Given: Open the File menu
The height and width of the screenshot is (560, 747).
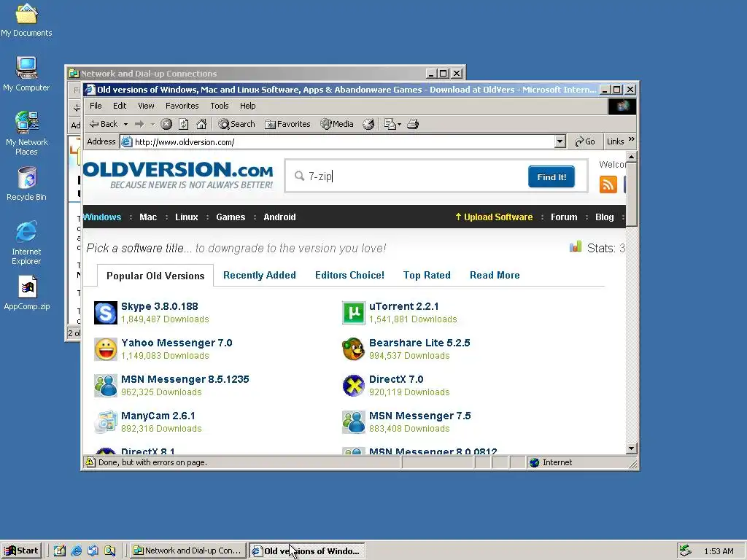Looking at the screenshot, I should 96,106.
